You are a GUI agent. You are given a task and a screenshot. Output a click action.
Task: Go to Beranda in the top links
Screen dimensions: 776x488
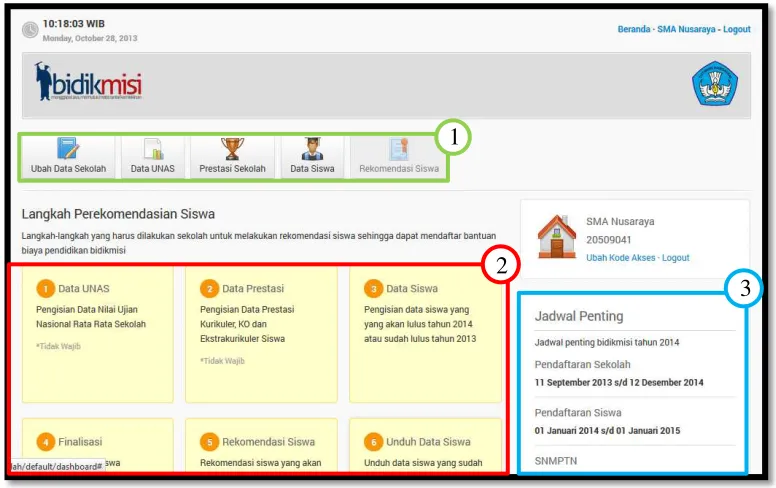633,29
